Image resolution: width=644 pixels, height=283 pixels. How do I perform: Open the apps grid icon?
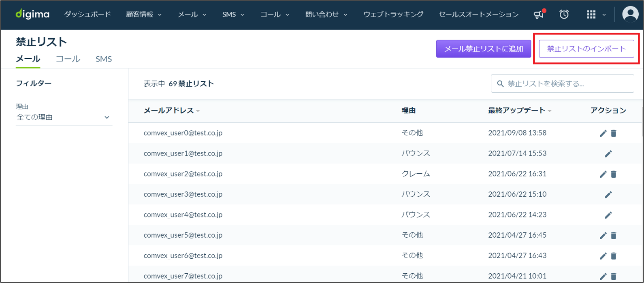click(591, 15)
